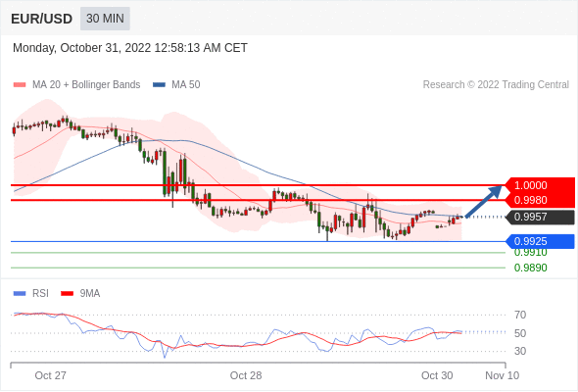
Task: Click the chart date and time heading
Action: 130,48
